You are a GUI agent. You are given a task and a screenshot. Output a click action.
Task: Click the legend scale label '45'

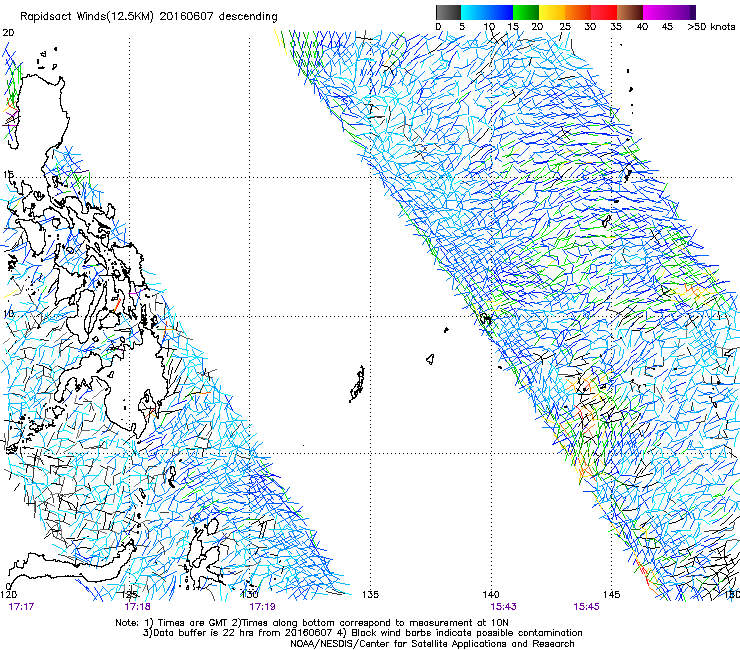(667, 26)
